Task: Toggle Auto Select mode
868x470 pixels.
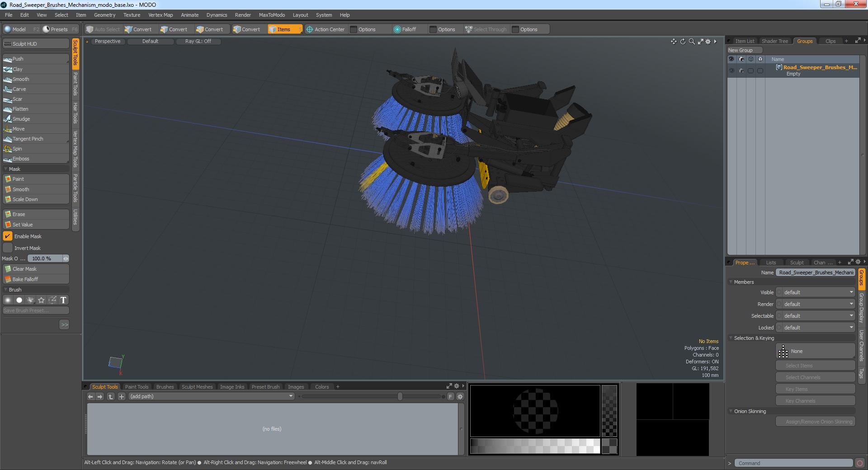Action: (103, 29)
